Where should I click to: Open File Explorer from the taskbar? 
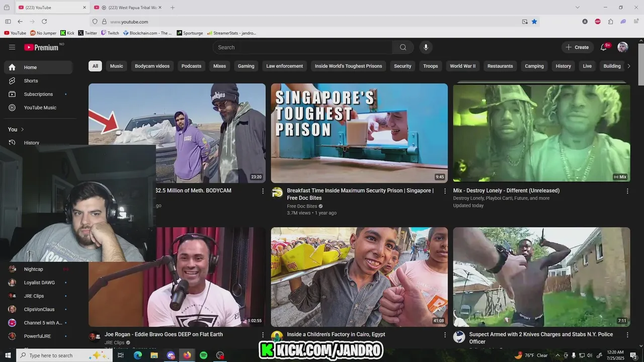pyautogui.click(x=154, y=355)
